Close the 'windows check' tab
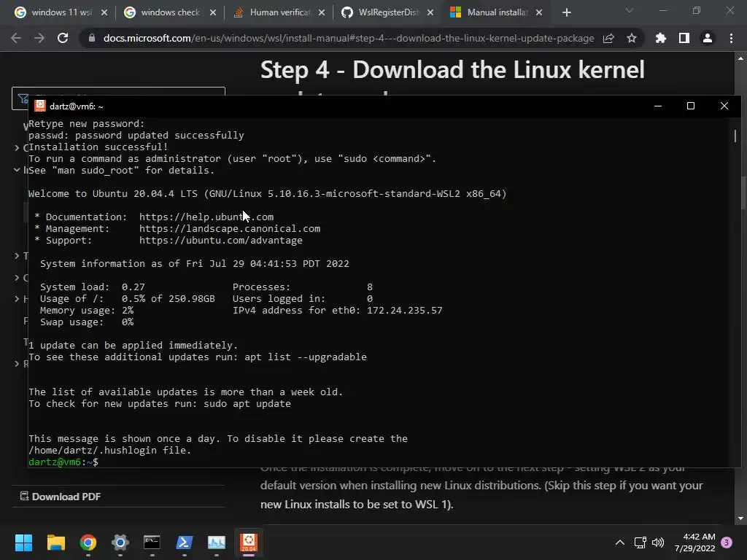Image resolution: width=747 pixels, height=560 pixels. tap(213, 12)
